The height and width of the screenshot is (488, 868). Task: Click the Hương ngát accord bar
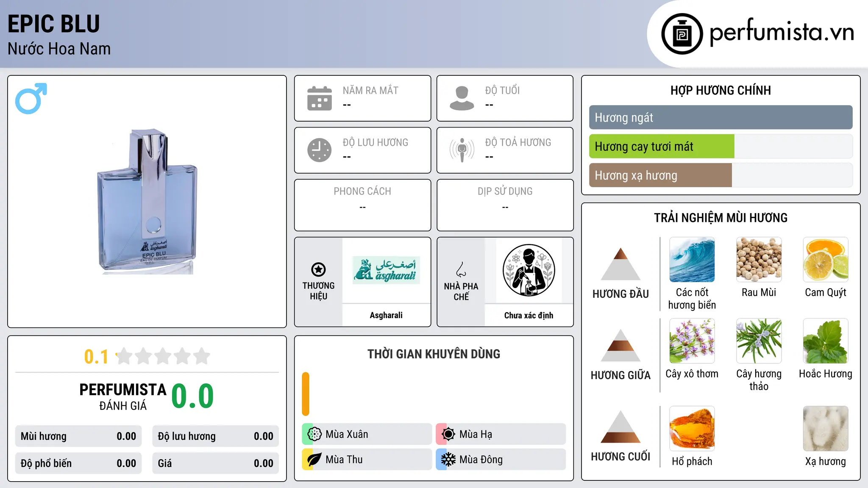pos(721,117)
